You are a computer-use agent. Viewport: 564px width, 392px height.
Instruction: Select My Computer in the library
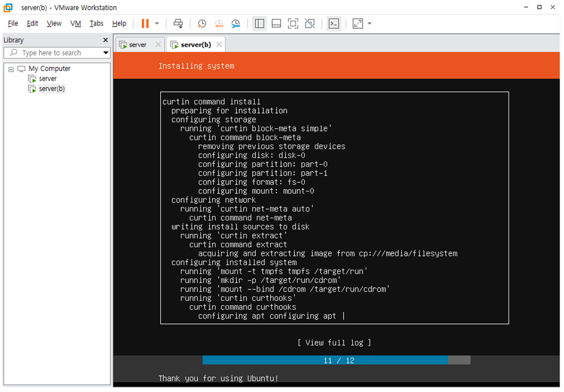point(49,68)
